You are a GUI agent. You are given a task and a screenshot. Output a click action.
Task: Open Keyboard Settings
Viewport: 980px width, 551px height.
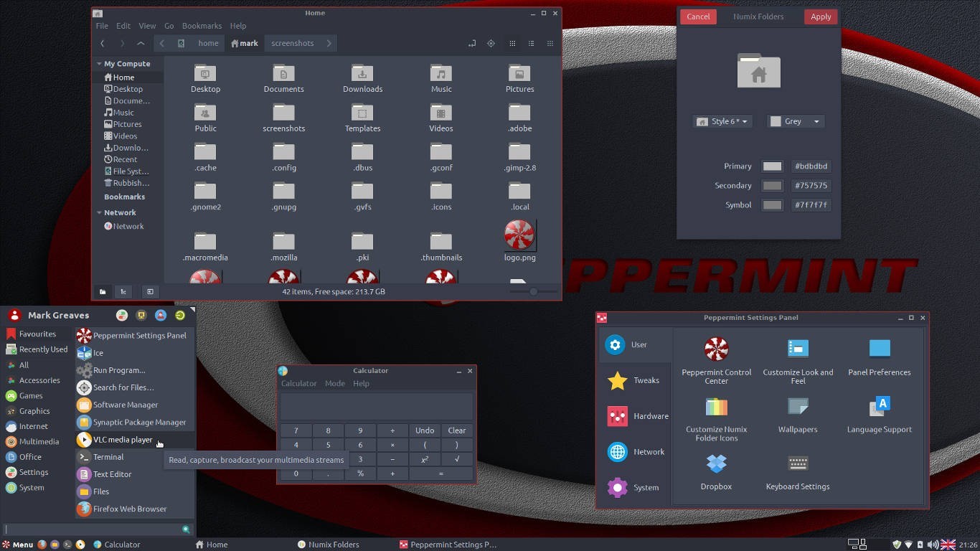[x=798, y=471]
